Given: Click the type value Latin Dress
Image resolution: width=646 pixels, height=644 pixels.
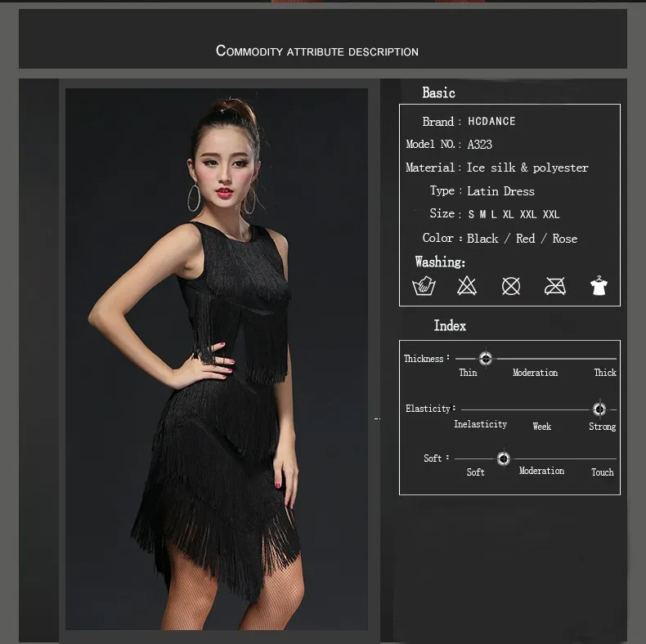Looking at the screenshot, I should pyautogui.click(x=500, y=191).
